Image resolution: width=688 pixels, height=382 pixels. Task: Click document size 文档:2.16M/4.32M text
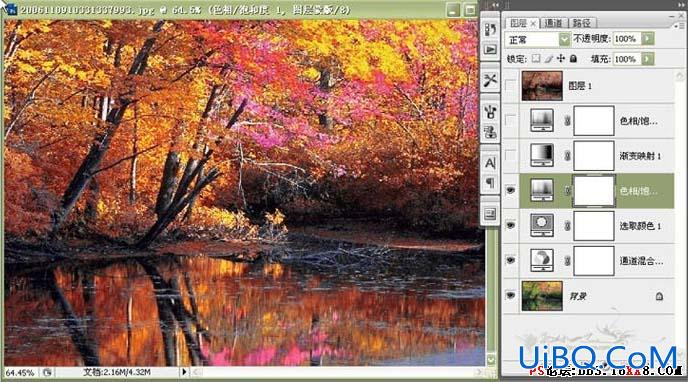(117, 372)
